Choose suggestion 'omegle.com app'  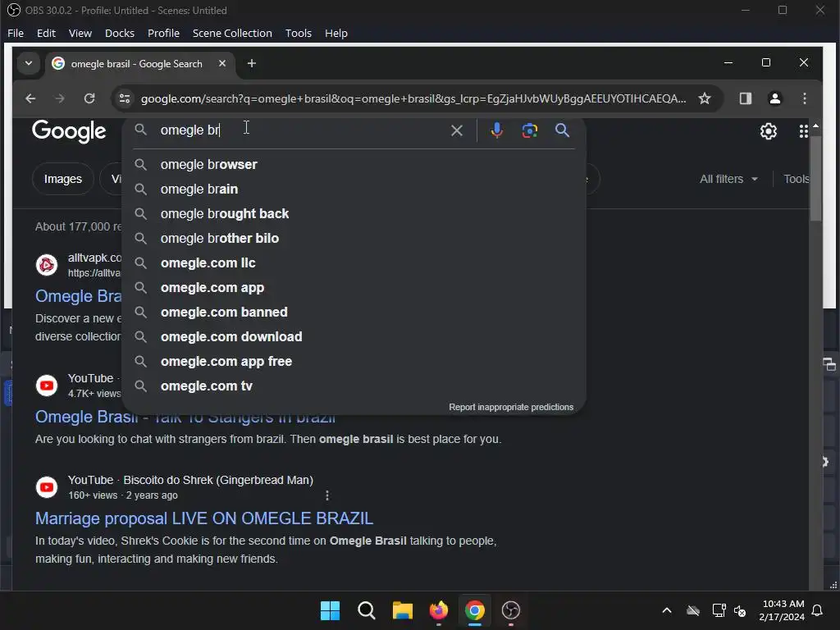[x=354, y=288]
